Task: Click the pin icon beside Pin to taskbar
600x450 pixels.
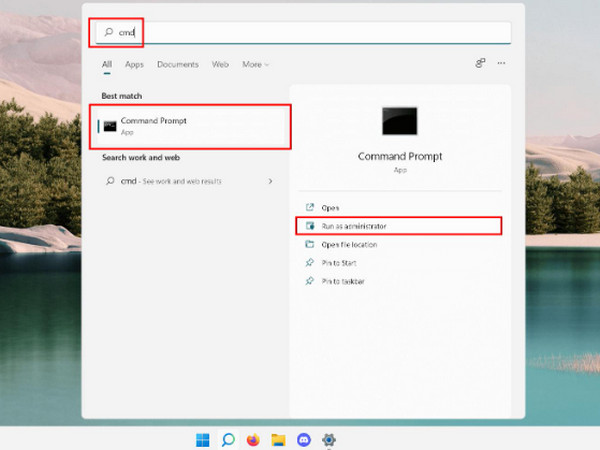Action: click(310, 280)
